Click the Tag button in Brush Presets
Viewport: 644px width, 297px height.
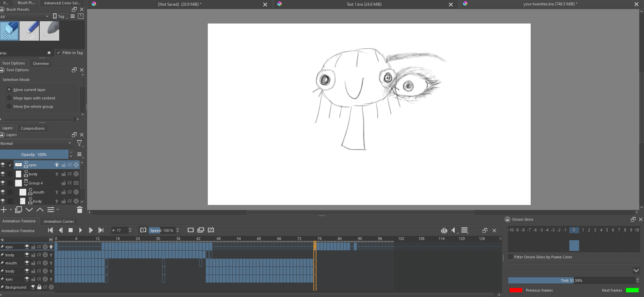tap(60, 16)
